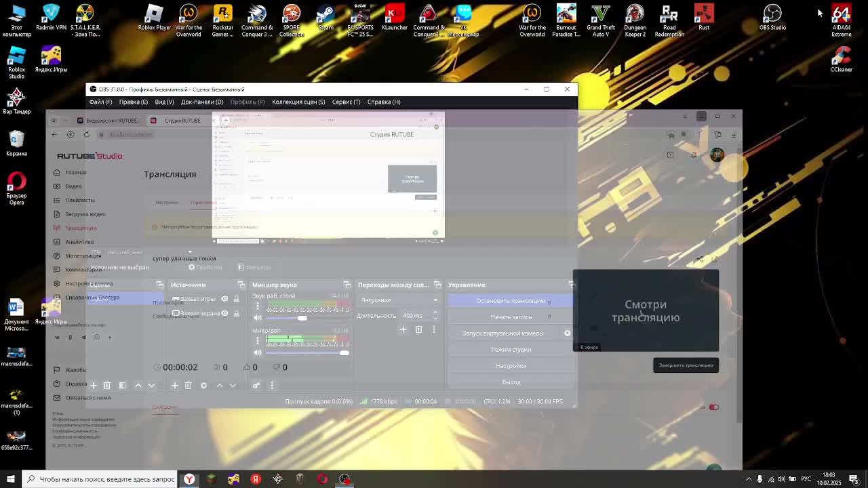
Task: Open Док-панели menu in OBS
Action: (202, 102)
